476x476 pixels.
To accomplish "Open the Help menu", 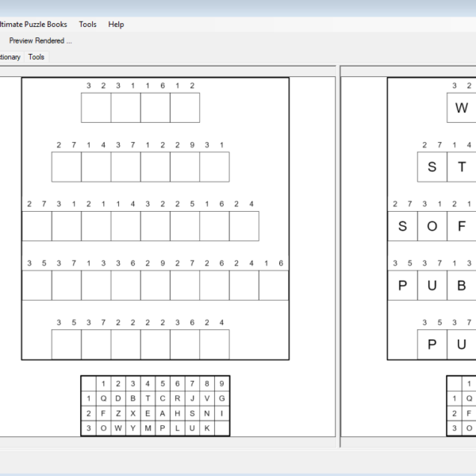I will tap(116, 25).
